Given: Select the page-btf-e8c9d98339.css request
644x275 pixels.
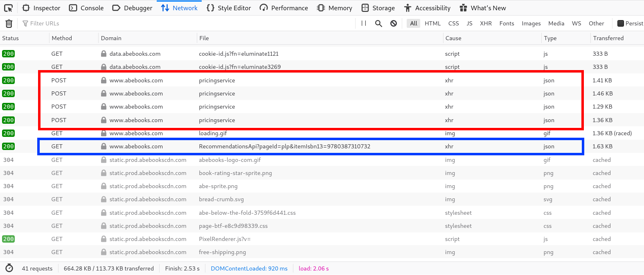Looking at the screenshot, I should (322, 226).
